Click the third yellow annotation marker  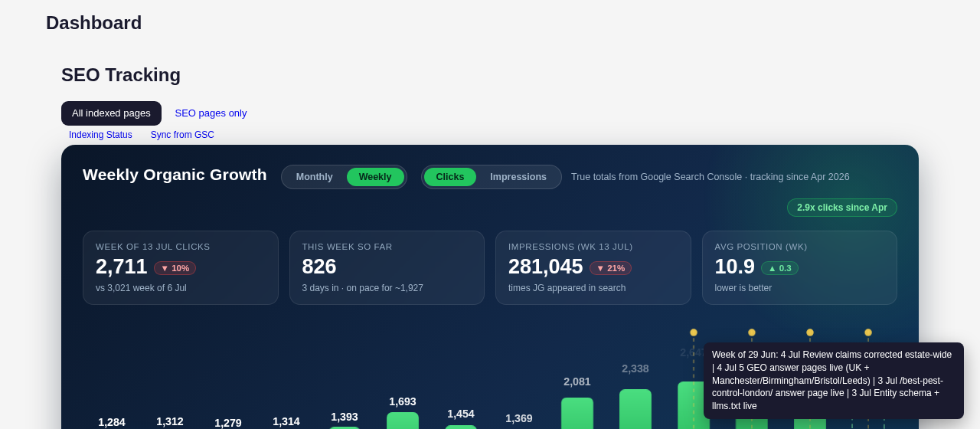pos(810,332)
